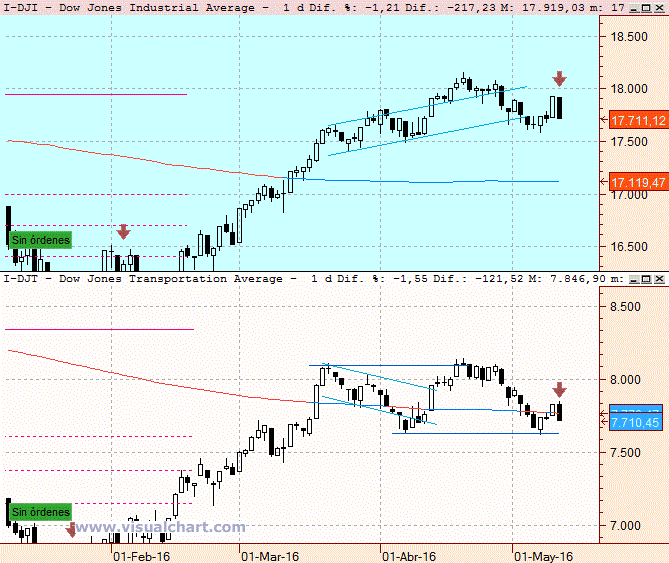Maximize the I-DJT Transportation Average chart window
The image size is (669, 563).
646,279
